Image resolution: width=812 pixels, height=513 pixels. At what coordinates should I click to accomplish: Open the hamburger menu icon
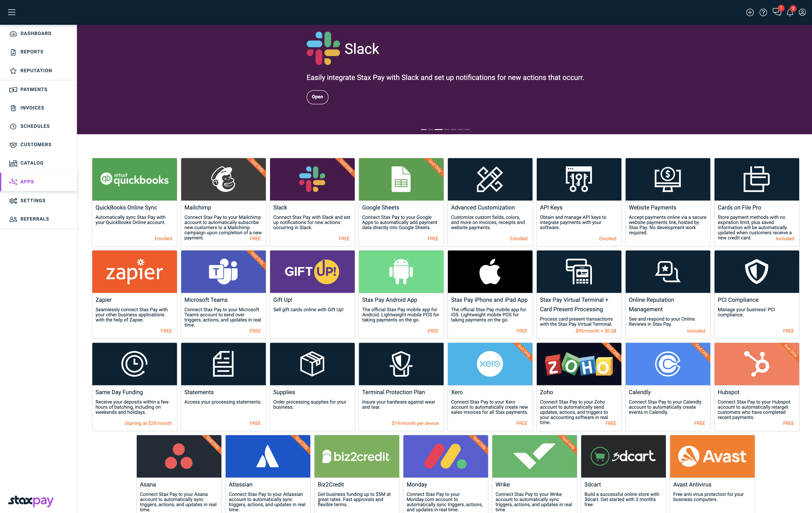(x=12, y=12)
